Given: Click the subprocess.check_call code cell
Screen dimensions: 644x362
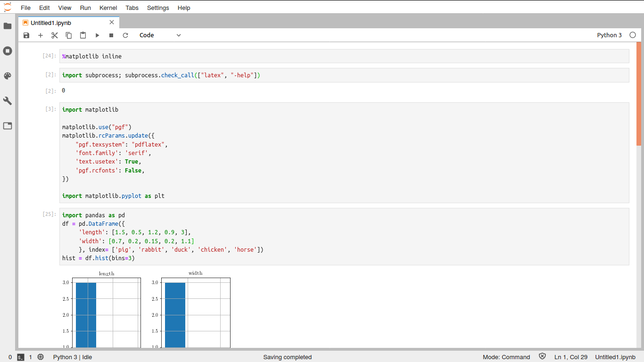Looking at the screenshot, I should 344,75.
